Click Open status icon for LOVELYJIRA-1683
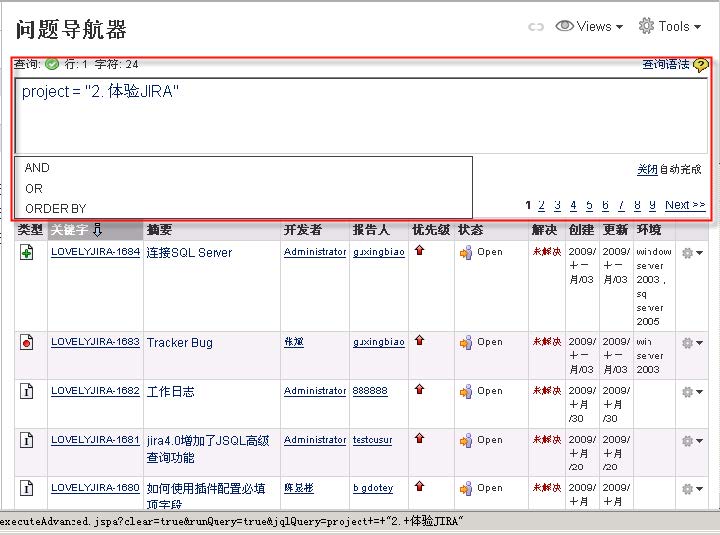 click(466, 343)
